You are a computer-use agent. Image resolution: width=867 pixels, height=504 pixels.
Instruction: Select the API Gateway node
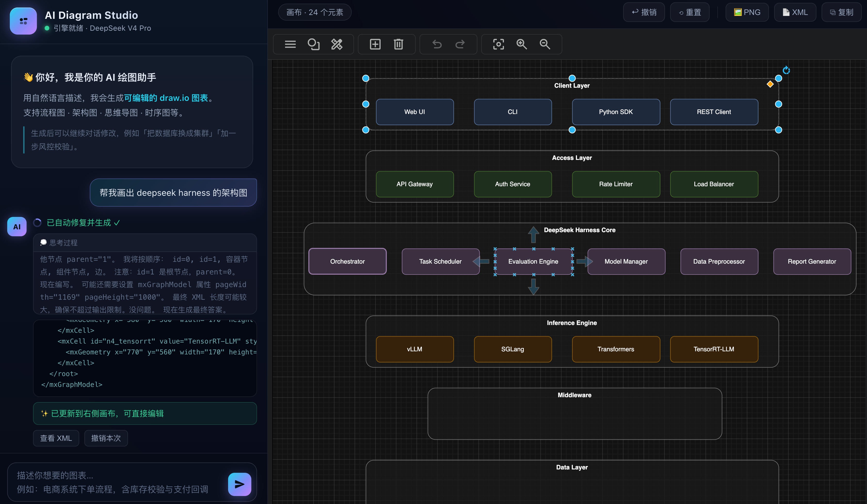point(415,184)
